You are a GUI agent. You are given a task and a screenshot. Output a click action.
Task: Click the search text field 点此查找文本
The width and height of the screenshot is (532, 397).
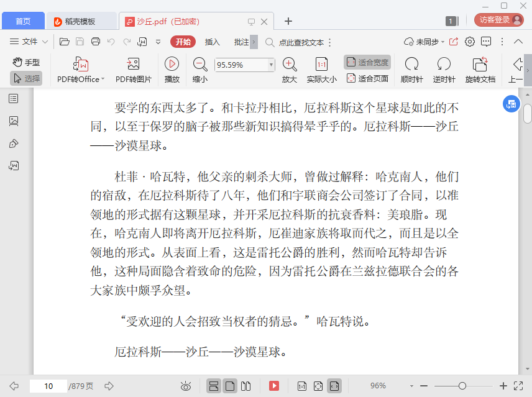tap(301, 42)
